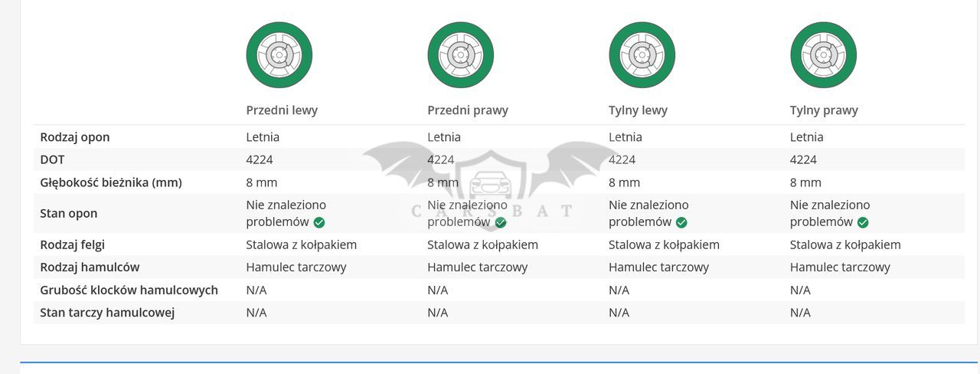Click Hamulec tarczowy under Tylny lewy
Screen dimensions: 980x374
658,267
